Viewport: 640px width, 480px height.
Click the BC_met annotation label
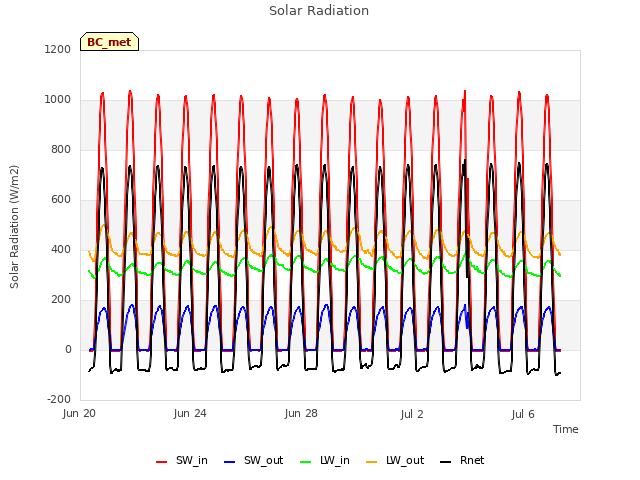pos(109,42)
